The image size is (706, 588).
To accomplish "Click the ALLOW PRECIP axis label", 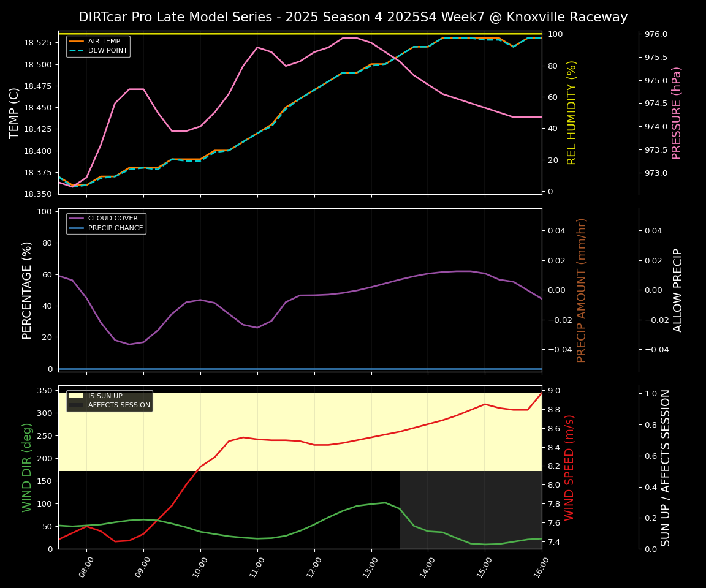I will click(678, 290).
